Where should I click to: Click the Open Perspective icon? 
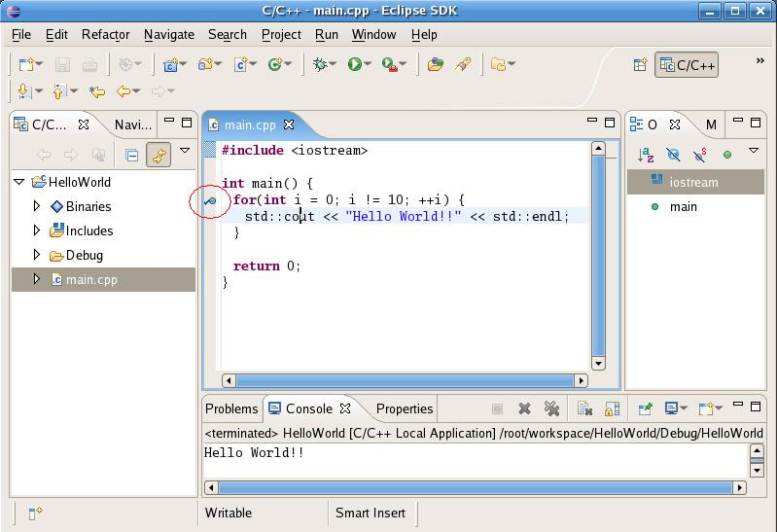pyautogui.click(x=641, y=65)
